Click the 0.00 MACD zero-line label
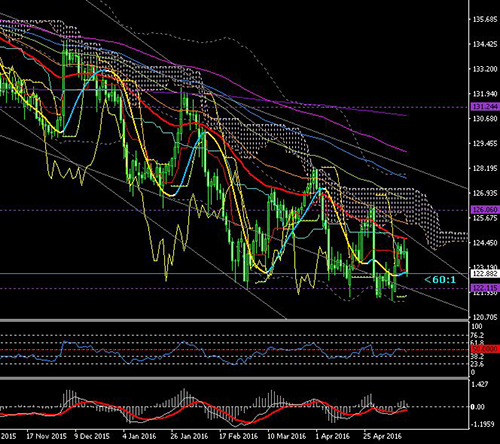 pos(478,407)
